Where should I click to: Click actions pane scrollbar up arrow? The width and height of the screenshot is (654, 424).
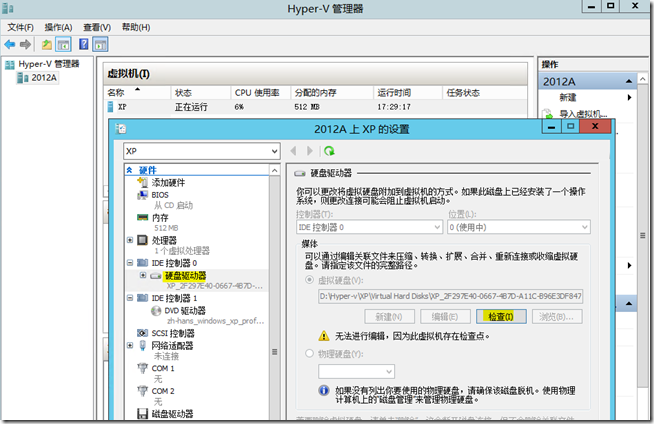642,79
